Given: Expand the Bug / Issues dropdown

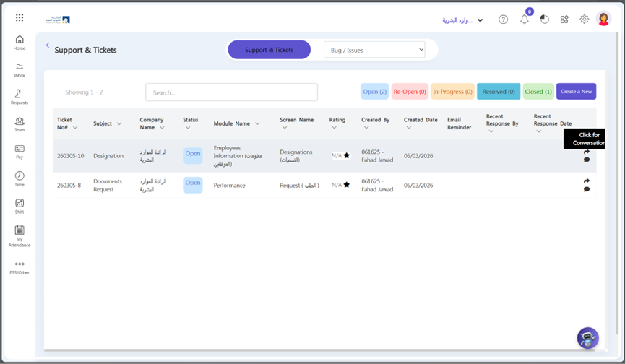Looking at the screenshot, I should pyautogui.click(x=374, y=50).
